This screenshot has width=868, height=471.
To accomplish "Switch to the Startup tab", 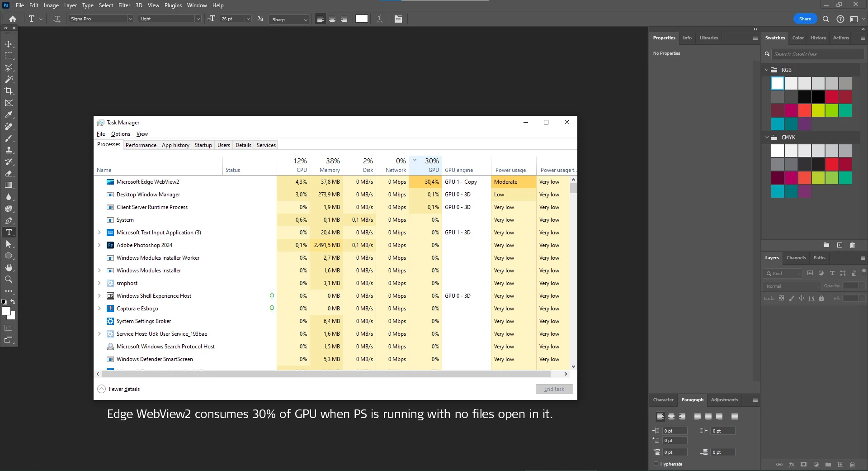I will [x=203, y=145].
